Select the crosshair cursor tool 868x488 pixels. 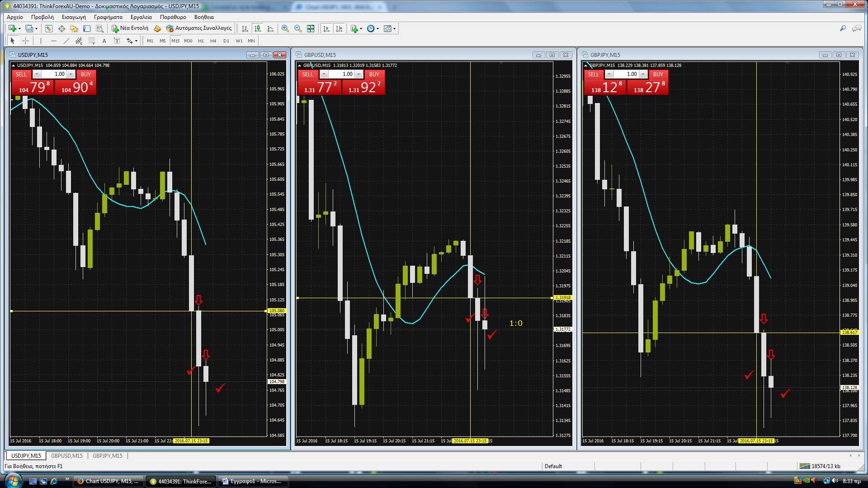[x=26, y=41]
